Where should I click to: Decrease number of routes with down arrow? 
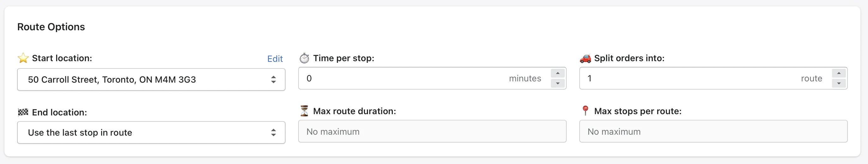pyautogui.click(x=839, y=83)
